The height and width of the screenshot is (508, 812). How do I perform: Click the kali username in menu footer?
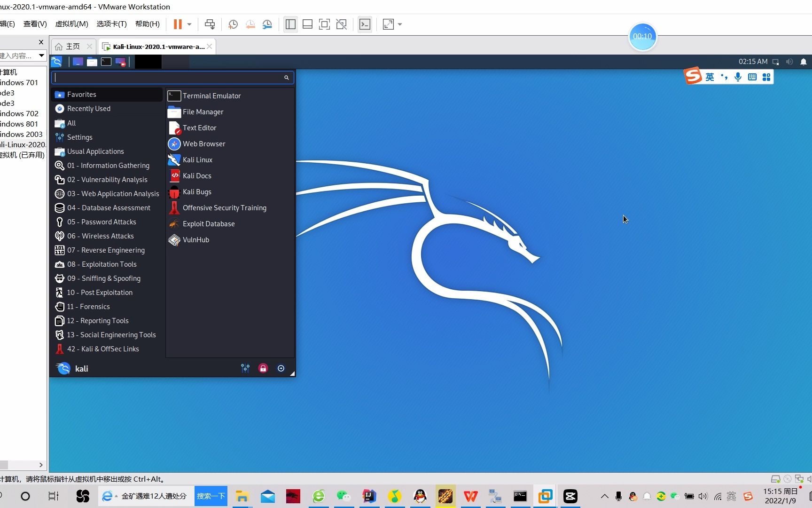click(81, 369)
